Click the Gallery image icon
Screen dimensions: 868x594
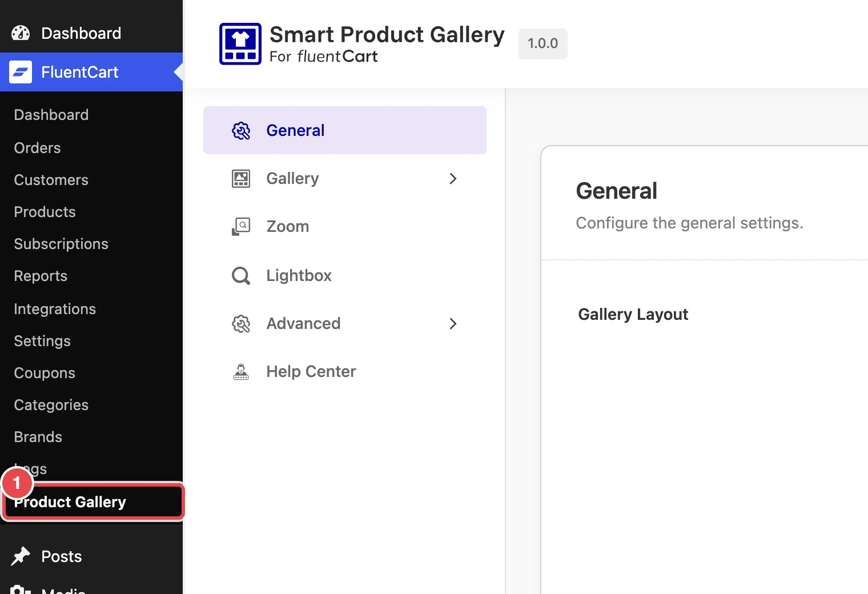click(x=241, y=179)
